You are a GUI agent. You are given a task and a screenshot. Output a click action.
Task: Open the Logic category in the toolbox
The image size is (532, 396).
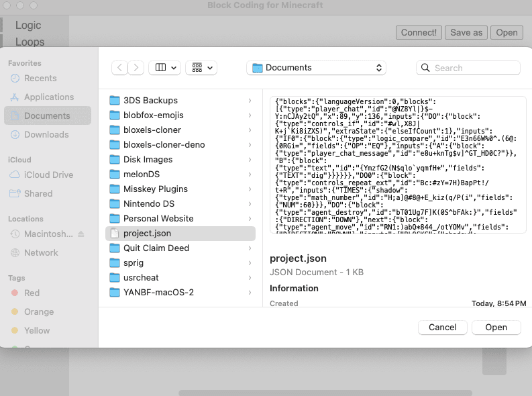pyautogui.click(x=28, y=26)
